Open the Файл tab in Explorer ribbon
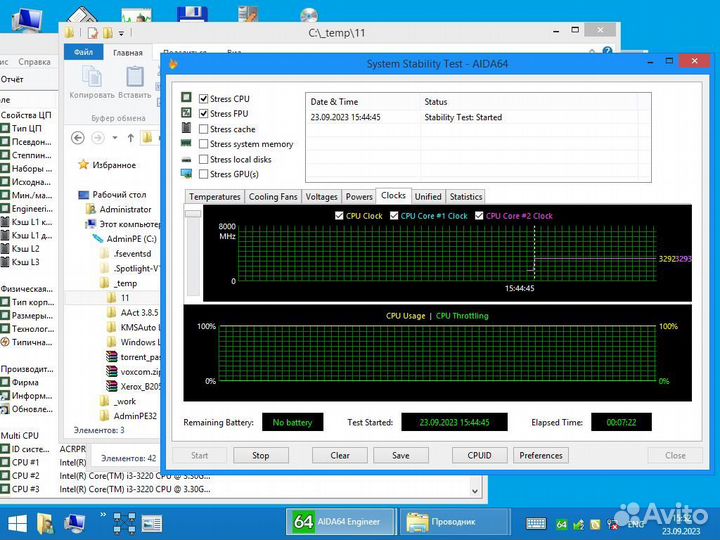Viewport: 720px width, 540px height. tap(84, 52)
